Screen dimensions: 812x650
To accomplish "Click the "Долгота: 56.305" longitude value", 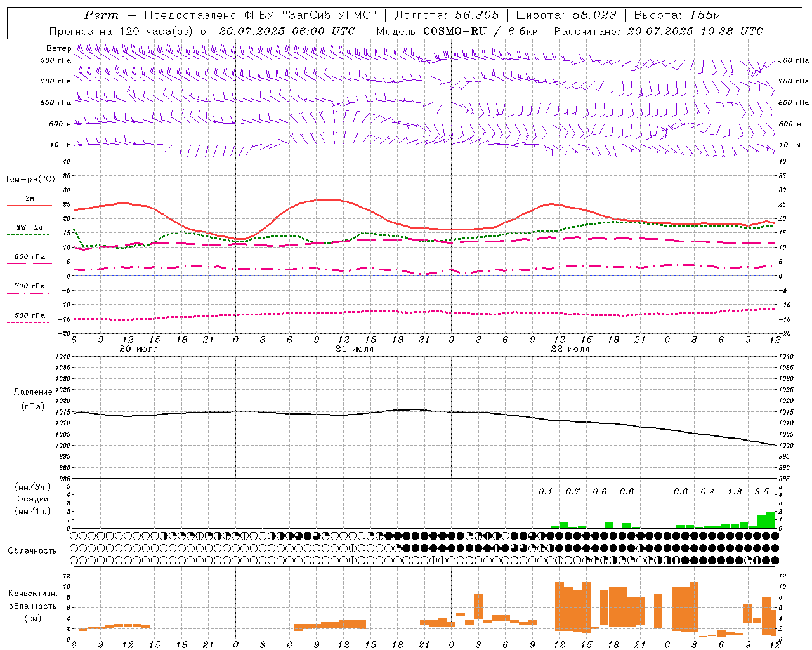I will (447, 15).
